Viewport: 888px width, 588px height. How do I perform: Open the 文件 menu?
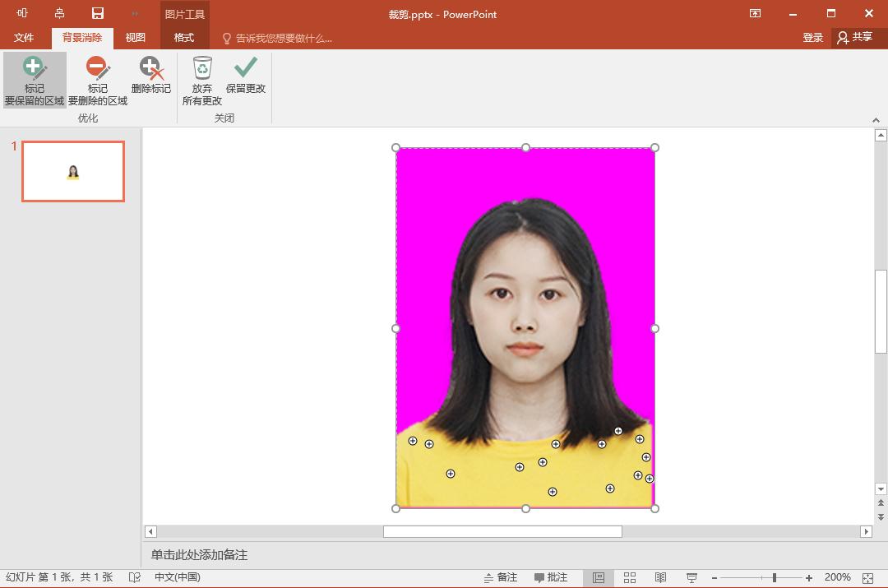[x=23, y=37]
